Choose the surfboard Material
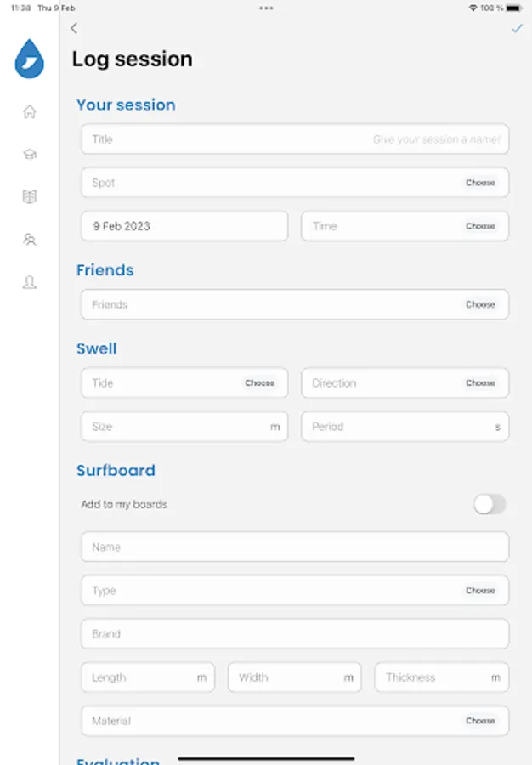Screen dimensions: 532x765 tap(480, 721)
